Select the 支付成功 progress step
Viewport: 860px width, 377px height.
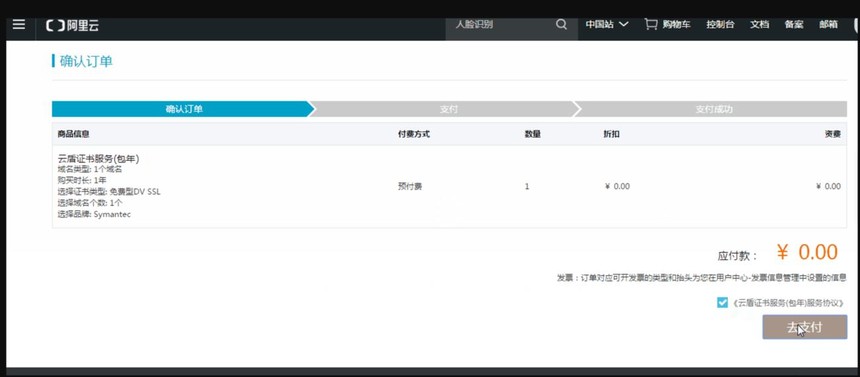point(713,109)
